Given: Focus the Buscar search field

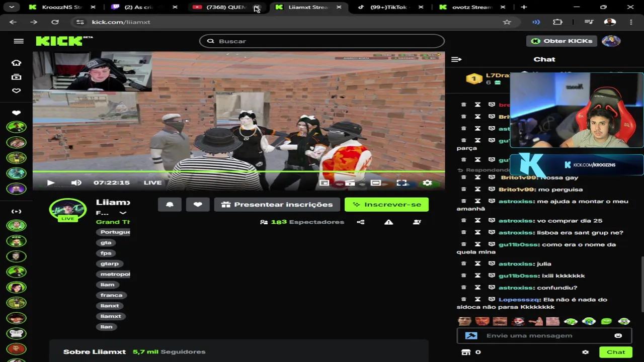Looking at the screenshot, I should click(x=322, y=41).
